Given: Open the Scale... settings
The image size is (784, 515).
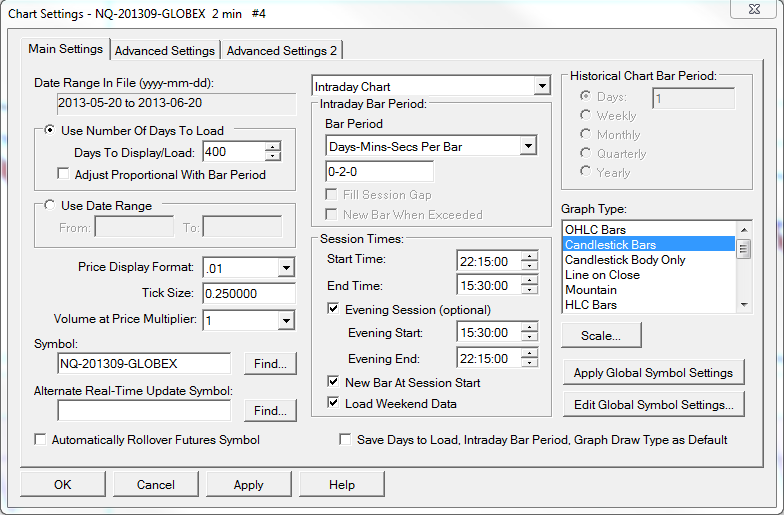Looking at the screenshot, I should 601,336.
